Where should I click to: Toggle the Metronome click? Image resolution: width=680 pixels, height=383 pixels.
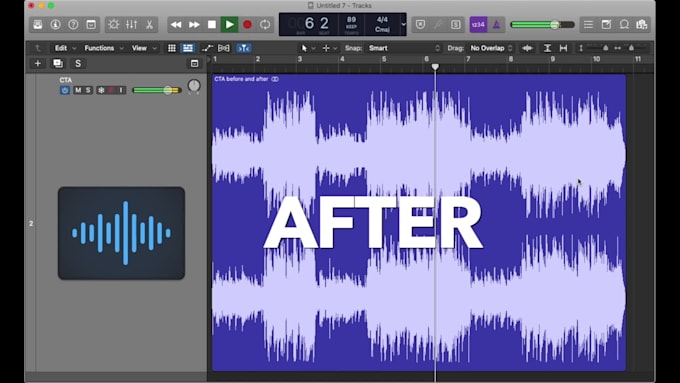coord(496,25)
